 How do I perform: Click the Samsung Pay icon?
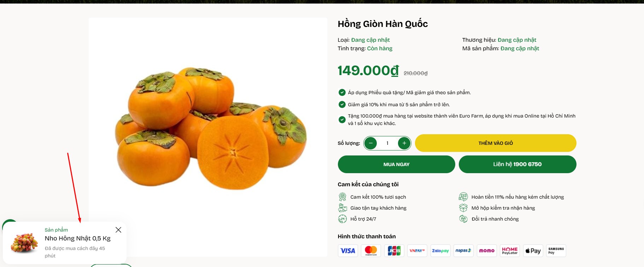(556, 251)
